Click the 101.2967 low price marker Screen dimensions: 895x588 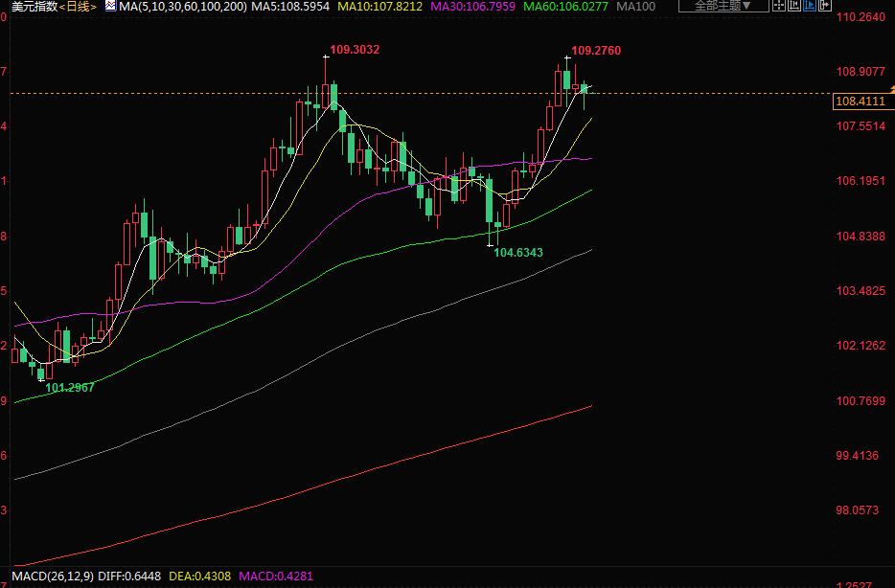coord(70,387)
